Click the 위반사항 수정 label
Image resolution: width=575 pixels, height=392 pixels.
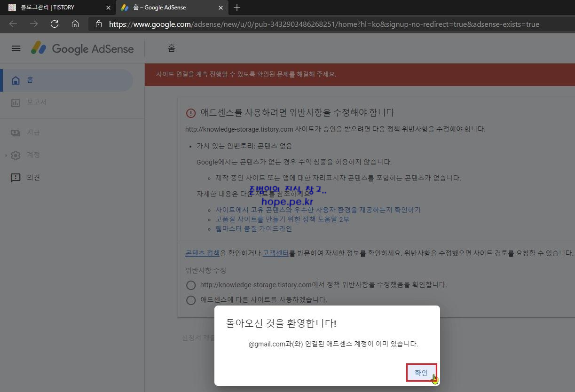click(205, 271)
